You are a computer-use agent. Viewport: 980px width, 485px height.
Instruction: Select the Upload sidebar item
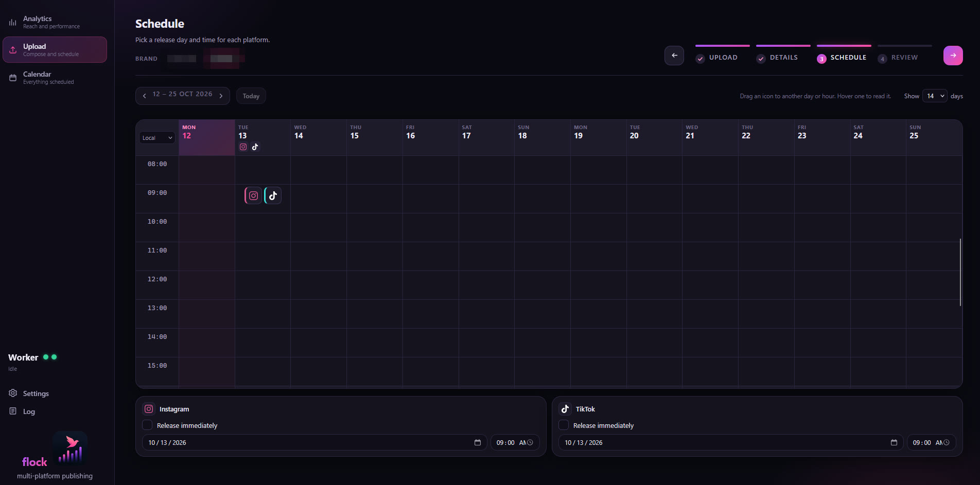[x=55, y=50]
